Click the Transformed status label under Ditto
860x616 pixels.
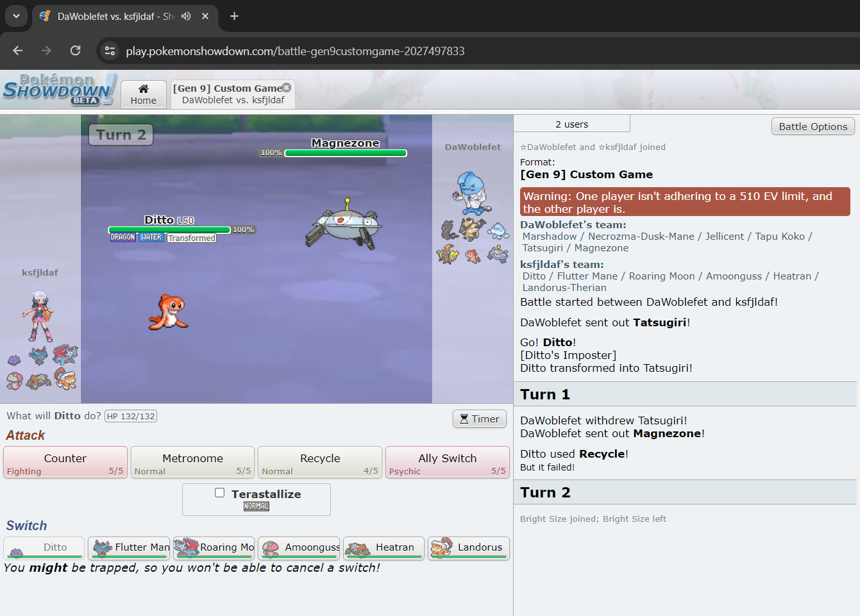pyautogui.click(x=192, y=238)
